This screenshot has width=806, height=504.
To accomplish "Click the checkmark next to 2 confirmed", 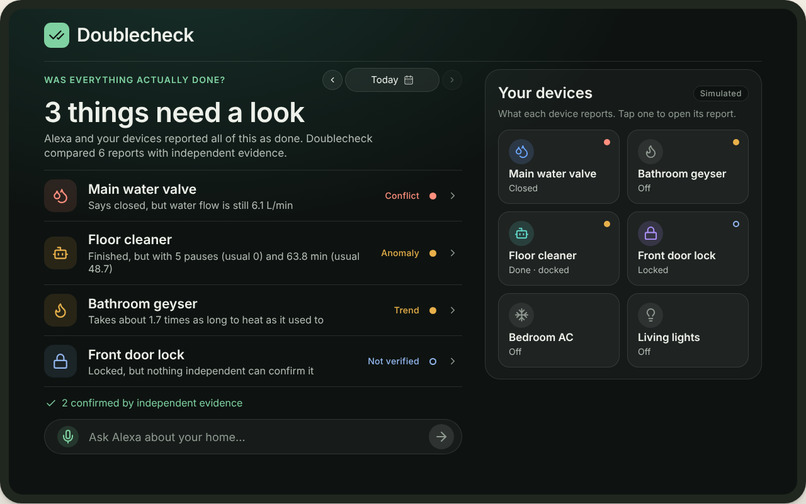I will click(x=50, y=403).
